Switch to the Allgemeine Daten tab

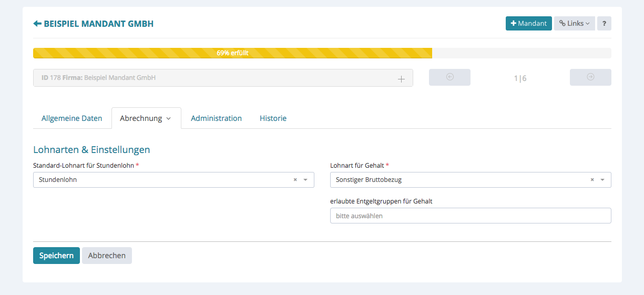71,118
